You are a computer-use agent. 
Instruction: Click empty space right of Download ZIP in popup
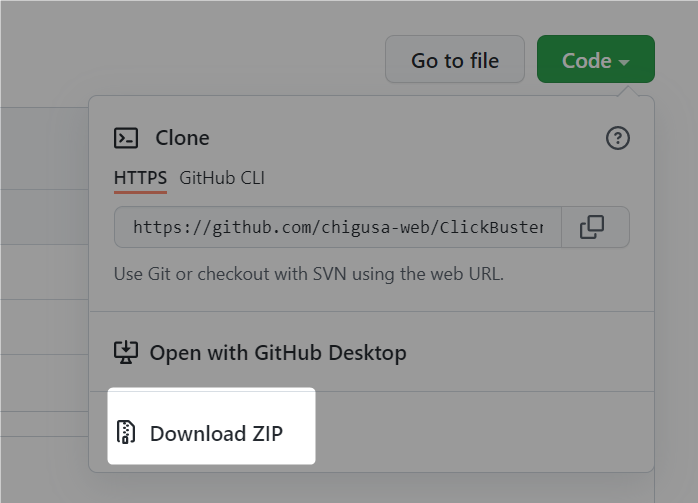(x=484, y=432)
